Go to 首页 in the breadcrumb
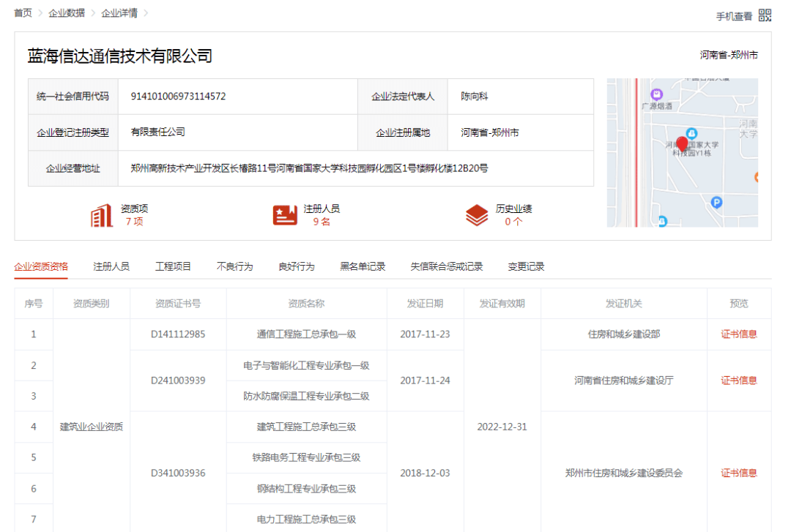 (x=23, y=13)
